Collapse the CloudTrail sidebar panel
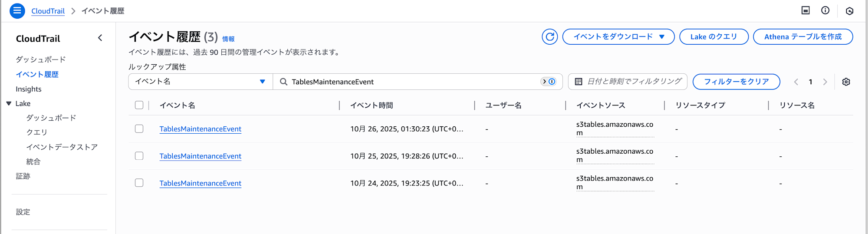868x234 pixels. coord(100,38)
